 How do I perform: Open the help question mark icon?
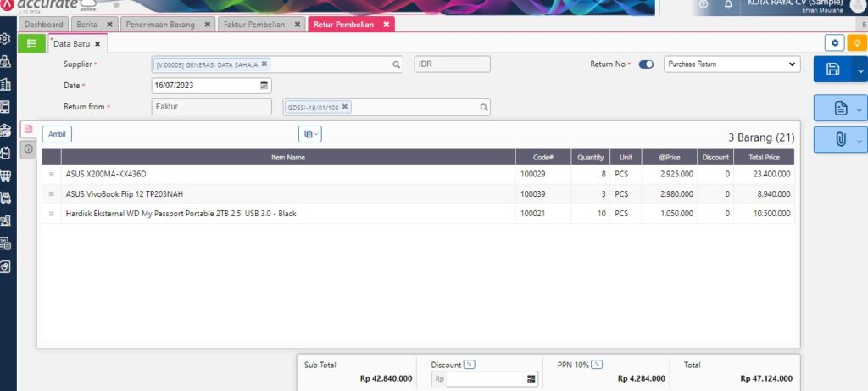pyautogui.click(x=704, y=4)
